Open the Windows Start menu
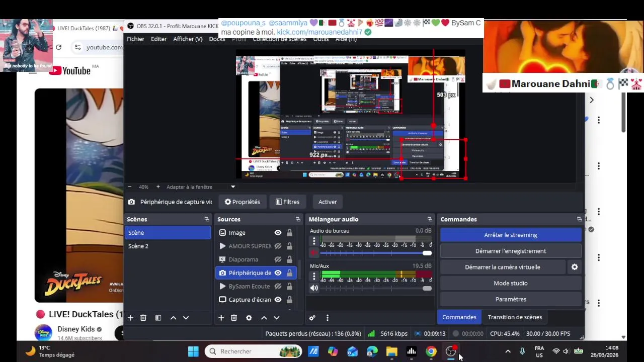 [193, 351]
